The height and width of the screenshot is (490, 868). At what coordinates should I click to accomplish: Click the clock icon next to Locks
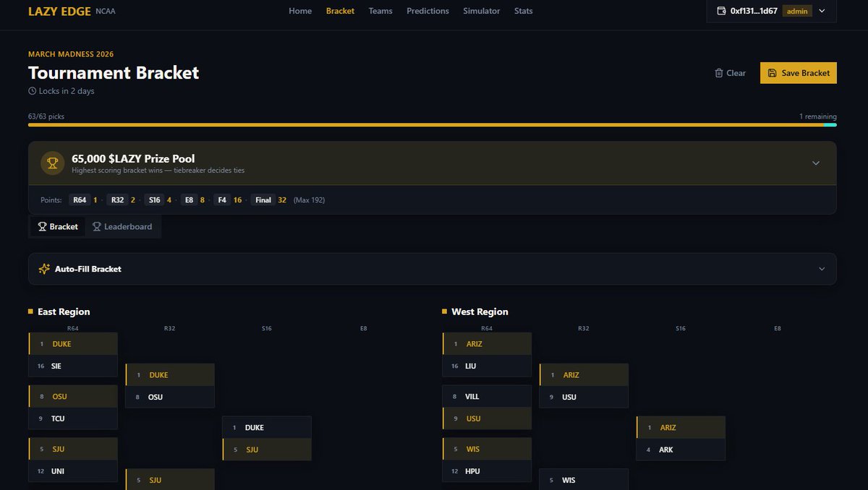[33, 91]
